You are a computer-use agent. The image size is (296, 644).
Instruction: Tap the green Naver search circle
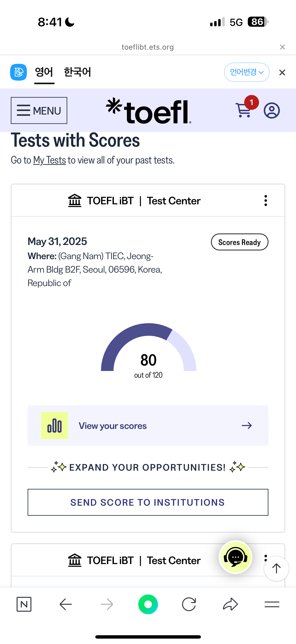tap(148, 604)
